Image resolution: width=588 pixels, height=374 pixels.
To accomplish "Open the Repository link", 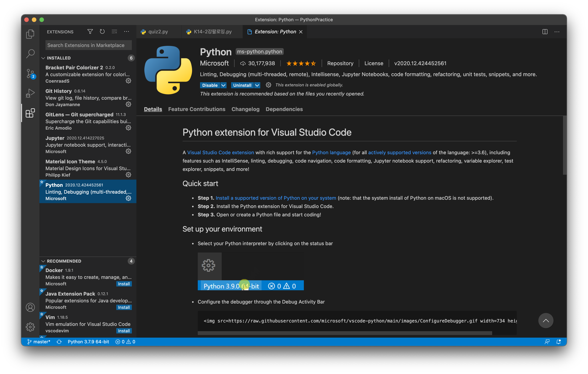I will point(340,63).
